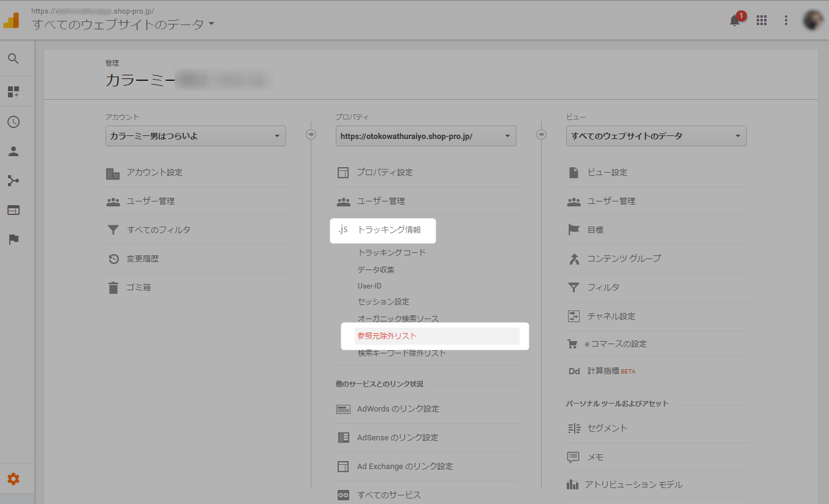The height and width of the screenshot is (504, 829).
Task: Open the behavior icon in sidebar
Action: coord(13,210)
